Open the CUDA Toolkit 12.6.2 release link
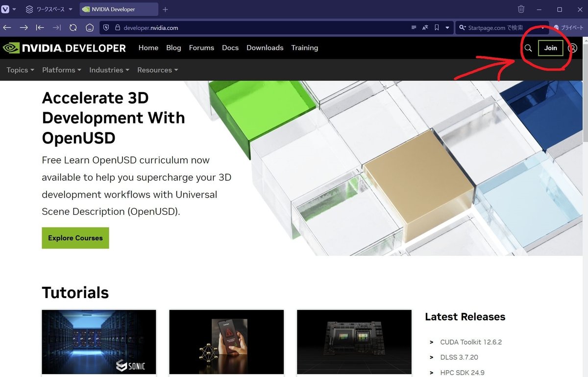 471,342
